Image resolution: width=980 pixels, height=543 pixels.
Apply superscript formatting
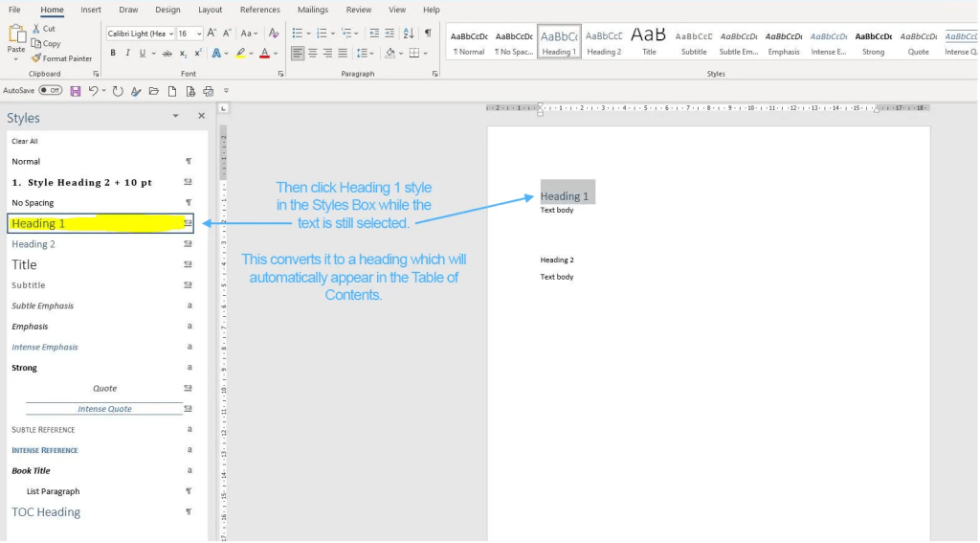click(198, 54)
